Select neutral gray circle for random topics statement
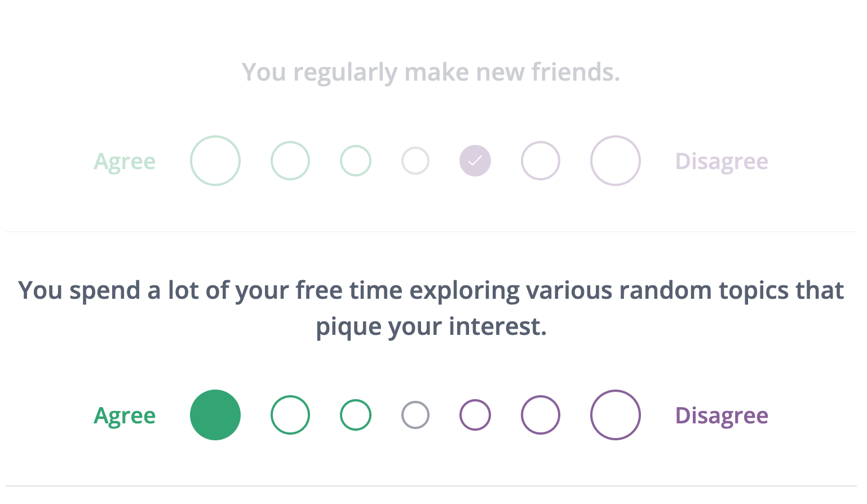This screenshot has width=867, height=504. [x=415, y=415]
